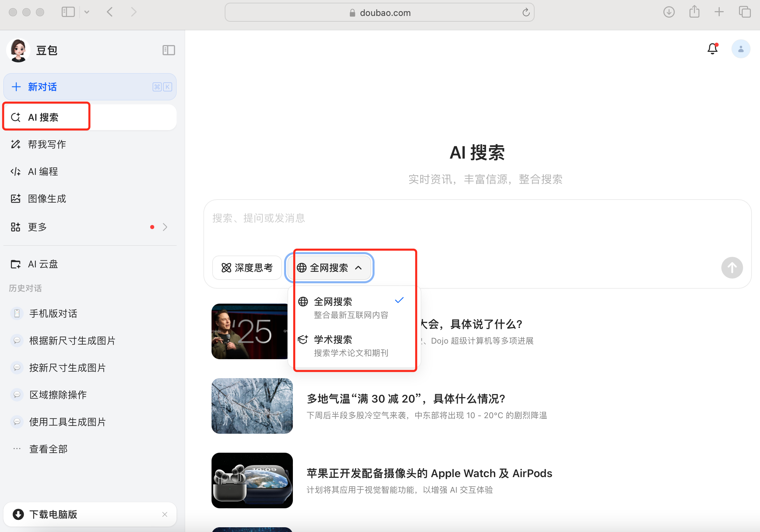Open the Safari tab group dropdown chevron
The image size is (760, 532).
pyautogui.click(x=87, y=12)
